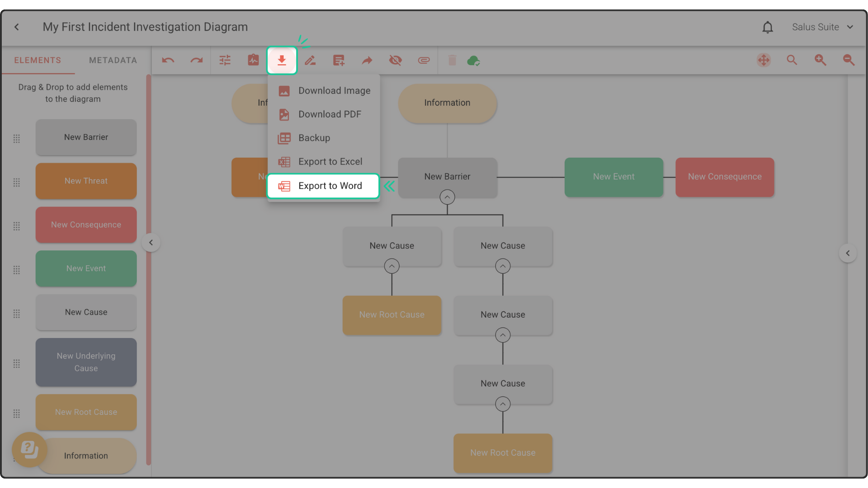Screen dimensions: 868x488
Task: Click the undo arrow icon
Action: coord(168,60)
